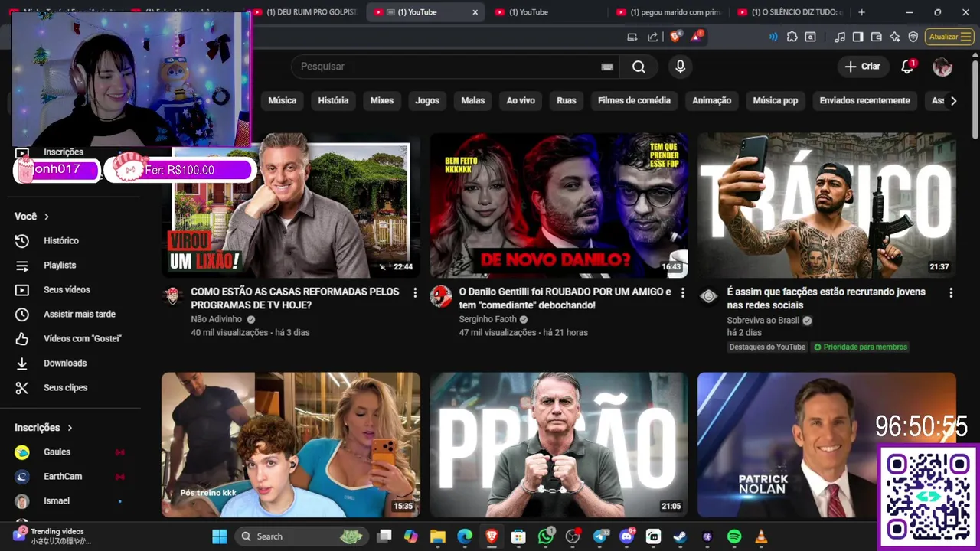Select the Jogos filter chip
This screenshot has width=980, height=551.
pos(427,100)
